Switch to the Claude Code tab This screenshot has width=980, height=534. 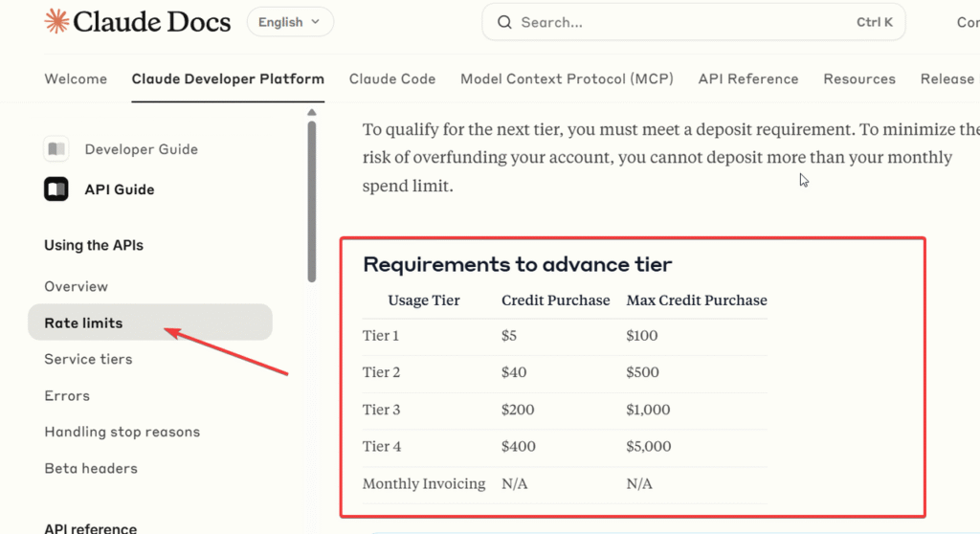(x=392, y=79)
